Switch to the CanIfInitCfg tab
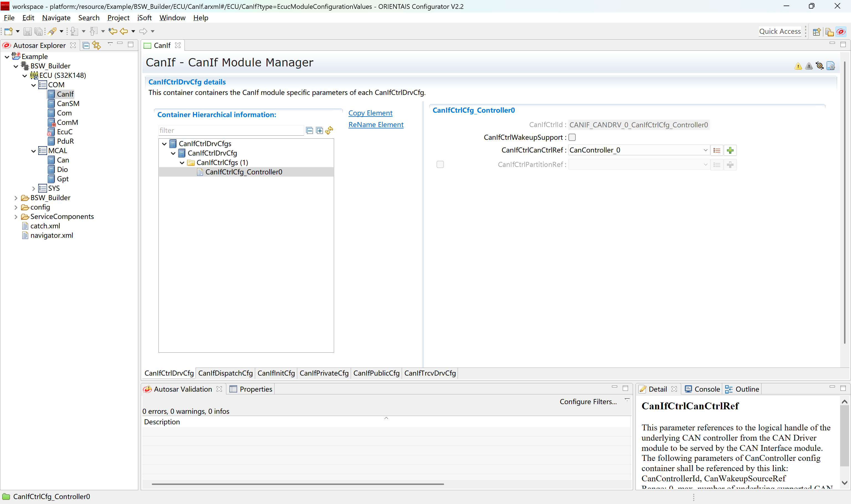 (276, 373)
